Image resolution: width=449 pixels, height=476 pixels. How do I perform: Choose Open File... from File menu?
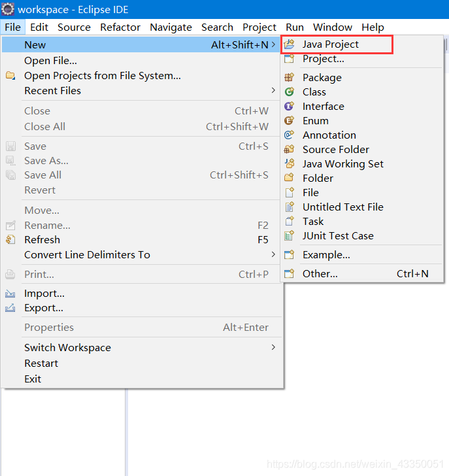point(141,60)
